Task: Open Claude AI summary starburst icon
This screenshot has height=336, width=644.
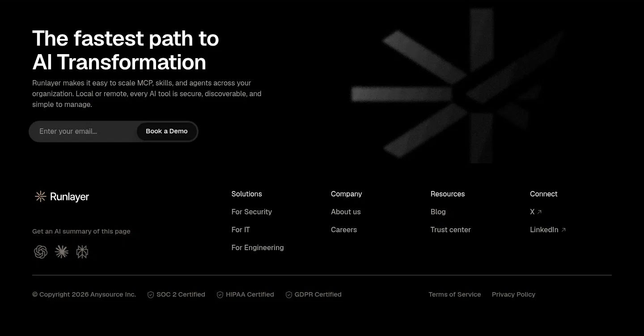Action: tap(62, 252)
